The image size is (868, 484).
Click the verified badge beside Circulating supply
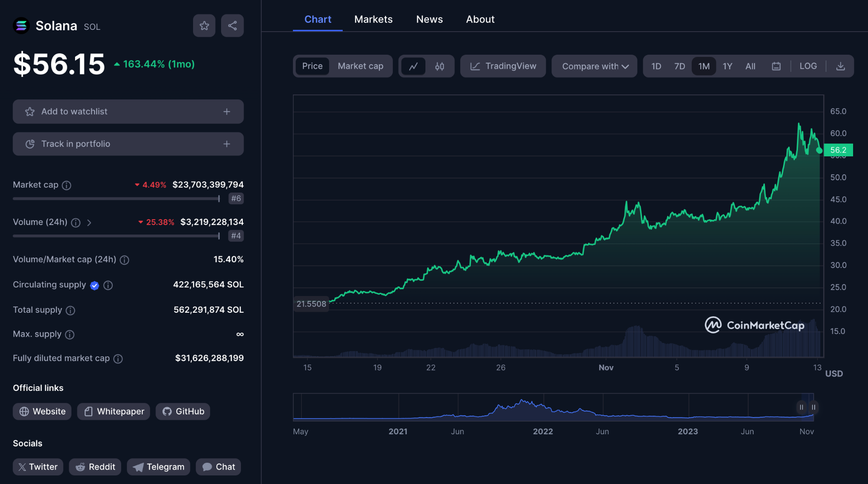(94, 285)
